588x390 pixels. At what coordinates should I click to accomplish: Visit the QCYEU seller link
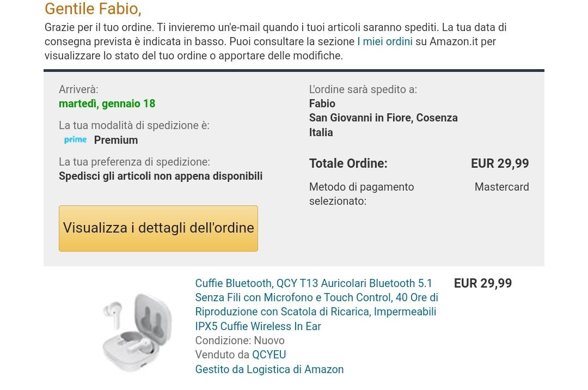(269, 355)
